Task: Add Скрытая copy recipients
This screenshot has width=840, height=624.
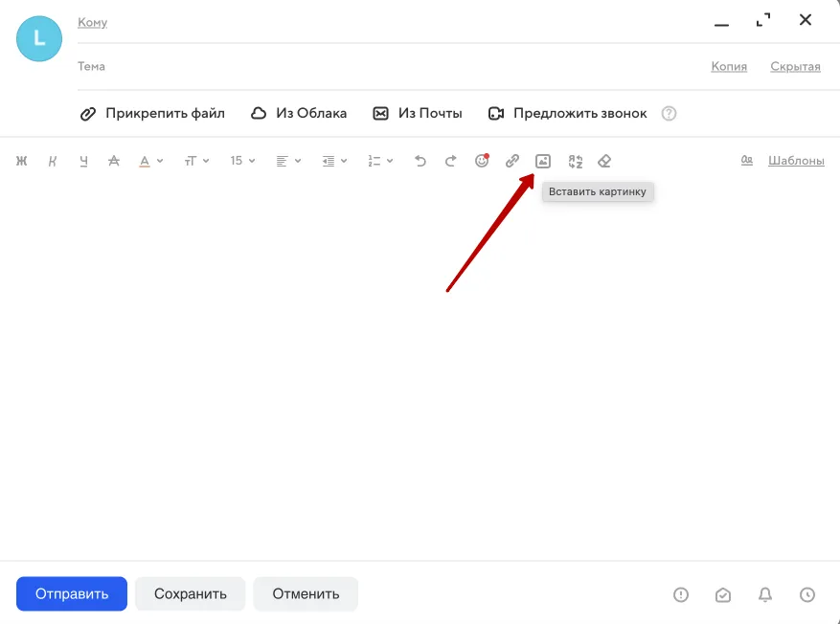Action: tap(795, 66)
